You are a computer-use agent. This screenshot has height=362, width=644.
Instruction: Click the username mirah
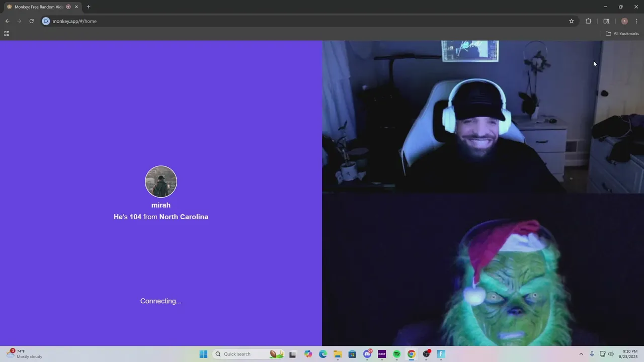pos(161,205)
